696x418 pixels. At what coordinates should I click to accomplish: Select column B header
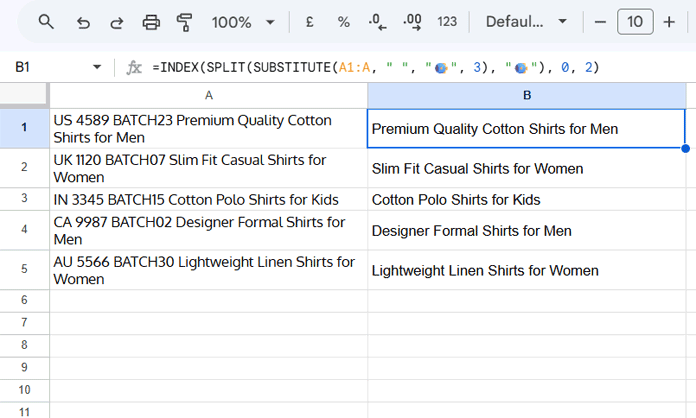(x=527, y=95)
